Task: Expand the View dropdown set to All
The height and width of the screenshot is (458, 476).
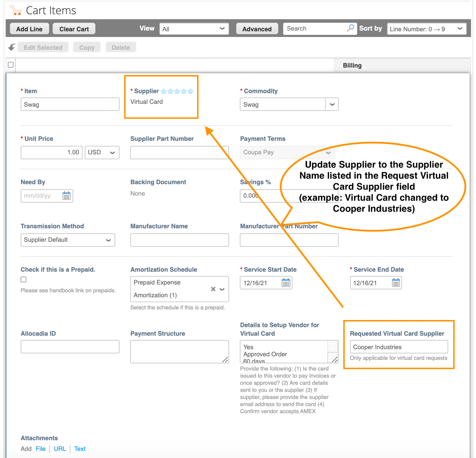Action: (194, 29)
